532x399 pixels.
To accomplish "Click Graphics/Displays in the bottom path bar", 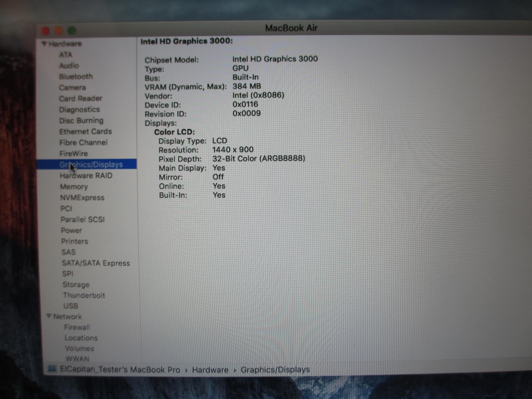I will coord(275,370).
